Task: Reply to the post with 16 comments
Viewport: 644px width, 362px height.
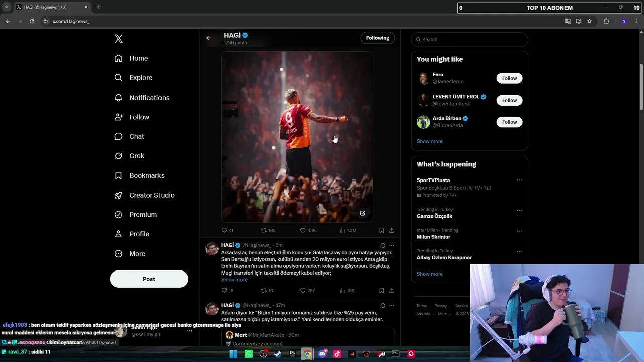Action: [x=227, y=290]
